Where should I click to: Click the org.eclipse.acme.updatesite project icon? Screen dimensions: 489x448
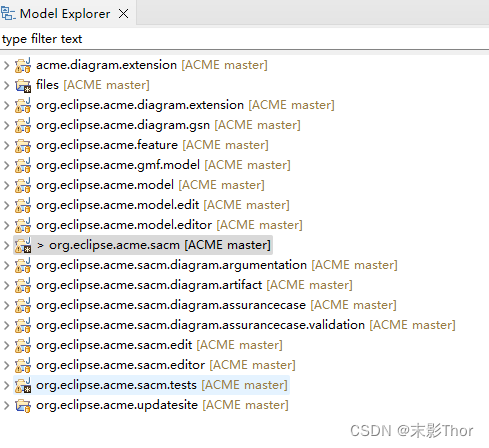pyautogui.click(x=23, y=405)
